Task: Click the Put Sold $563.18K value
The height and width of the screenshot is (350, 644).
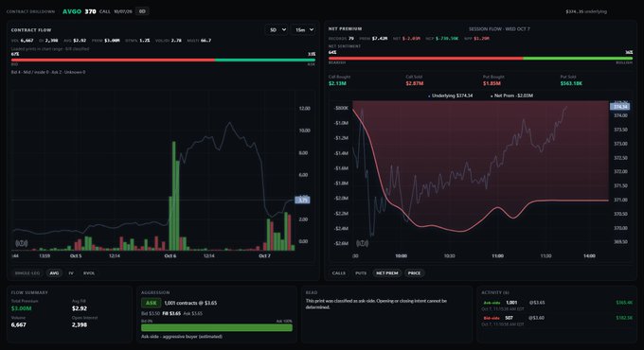Action: tap(571, 83)
